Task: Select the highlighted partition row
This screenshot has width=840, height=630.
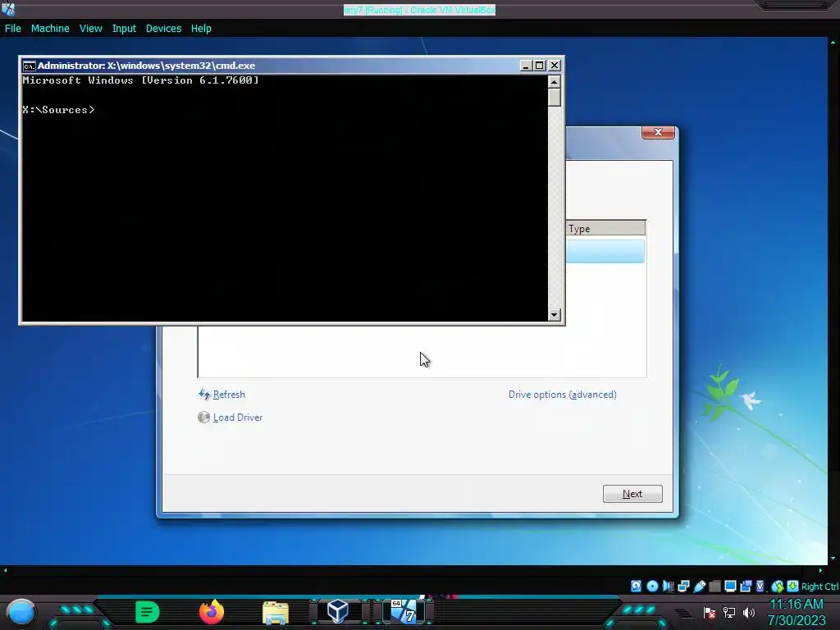Action: tap(605, 251)
